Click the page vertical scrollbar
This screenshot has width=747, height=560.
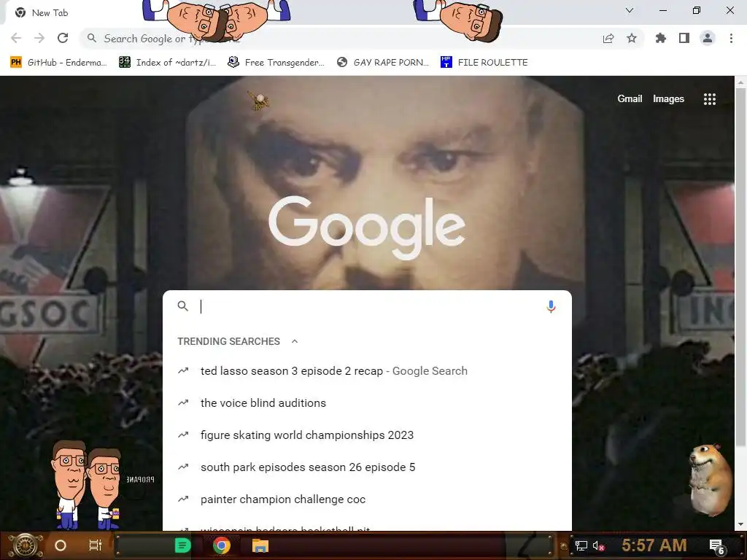(740, 268)
